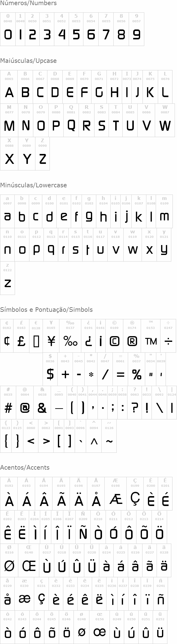Click the division sign glyph
177x644 pixels.
click(168, 342)
